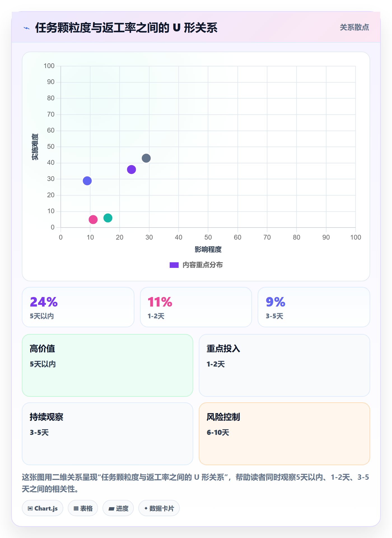Viewport: 392px width, 538px height.
Task: Click the 数据卡片 tag
Action: point(159,508)
